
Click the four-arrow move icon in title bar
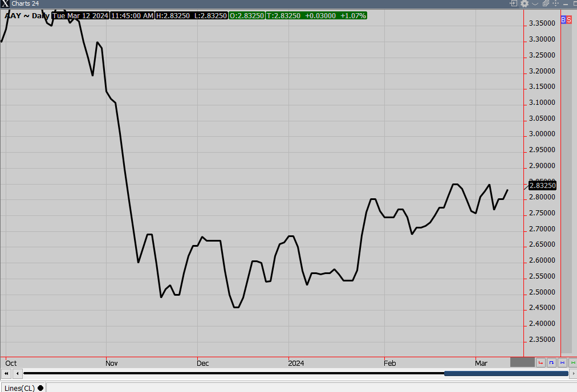tap(556, 3)
